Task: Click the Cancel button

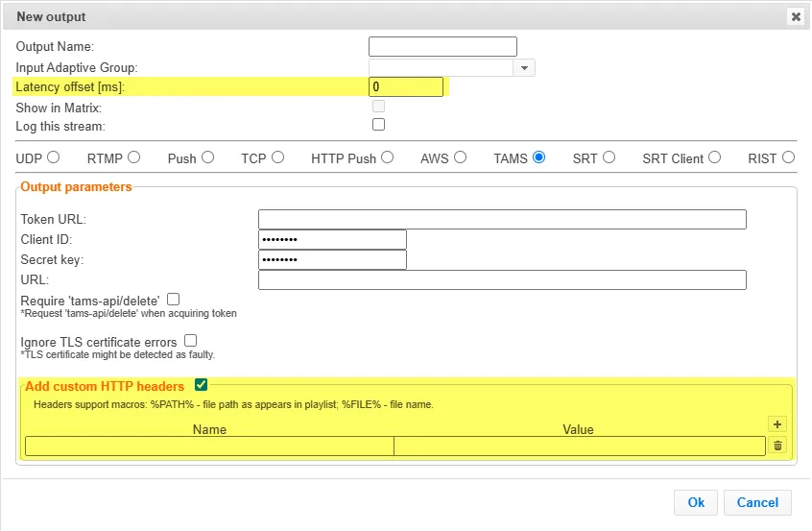Action: (x=757, y=502)
